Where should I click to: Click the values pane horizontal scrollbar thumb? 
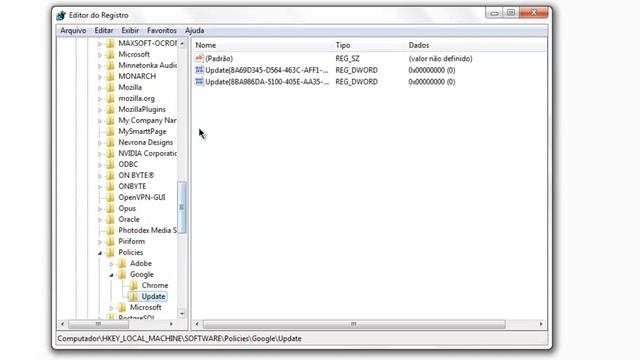point(354,324)
